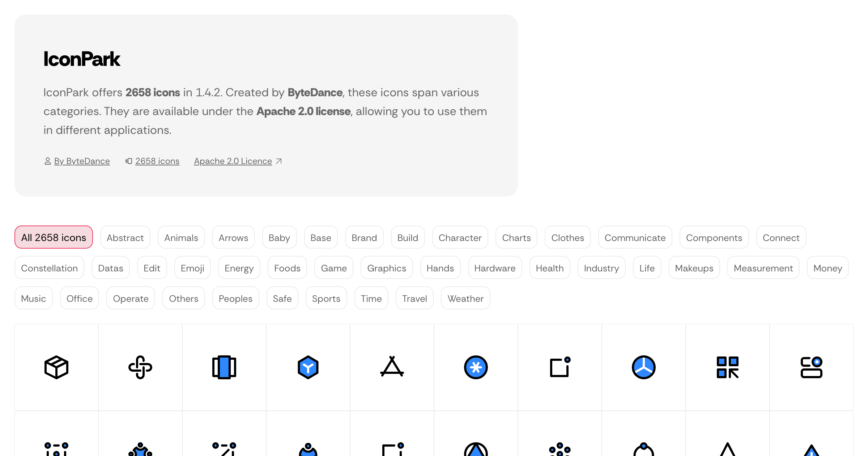Image resolution: width=868 pixels, height=456 pixels.
Task: Click the blue vertical column panel icon
Action: click(x=224, y=367)
